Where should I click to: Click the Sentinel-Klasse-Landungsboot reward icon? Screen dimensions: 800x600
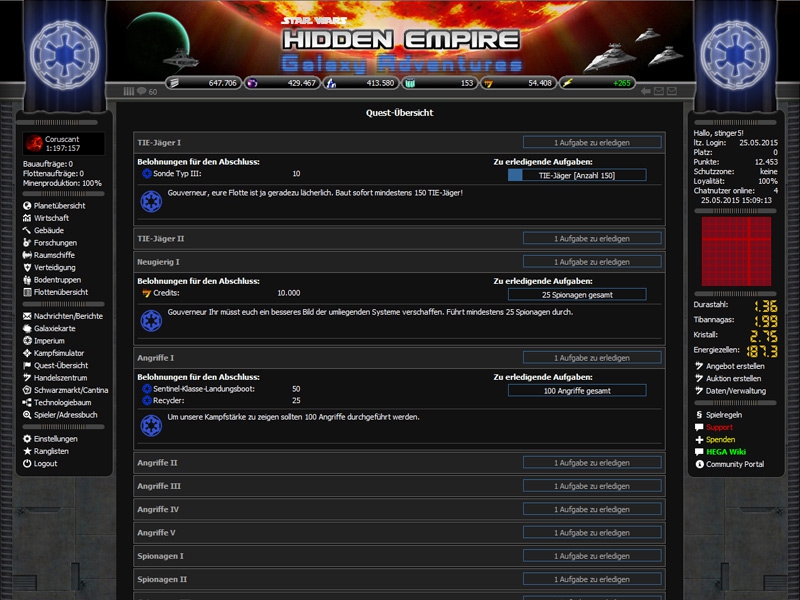coord(147,389)
